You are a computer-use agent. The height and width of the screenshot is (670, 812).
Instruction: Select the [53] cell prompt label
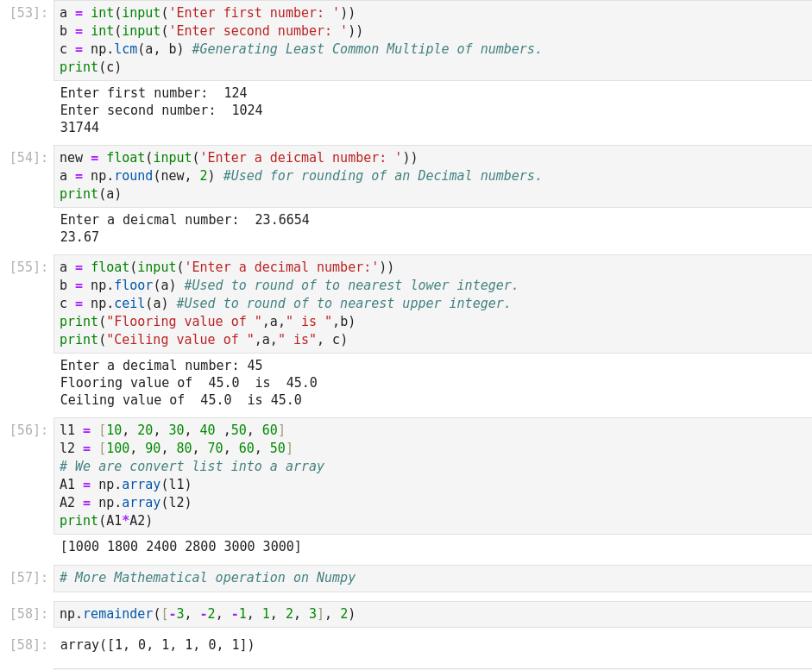28,13
